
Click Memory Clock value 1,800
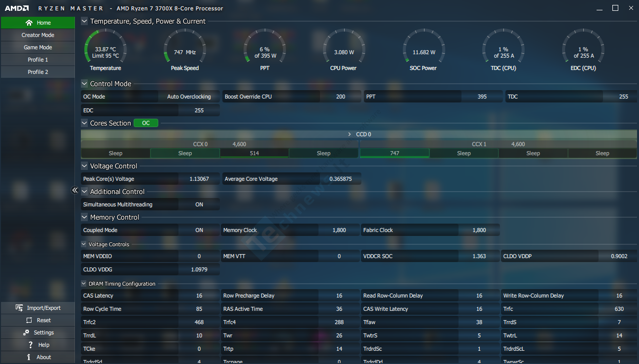tap(339, 230)
